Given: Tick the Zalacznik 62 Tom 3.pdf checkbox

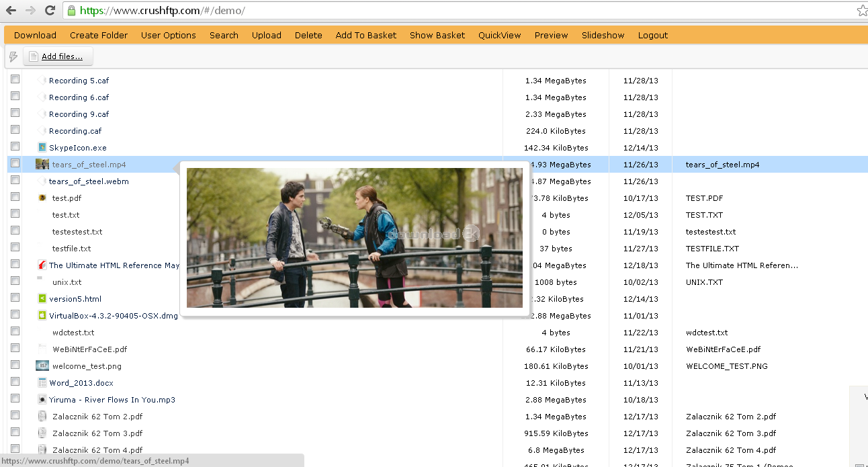Looking at the screenshot, I should (15, 432).
